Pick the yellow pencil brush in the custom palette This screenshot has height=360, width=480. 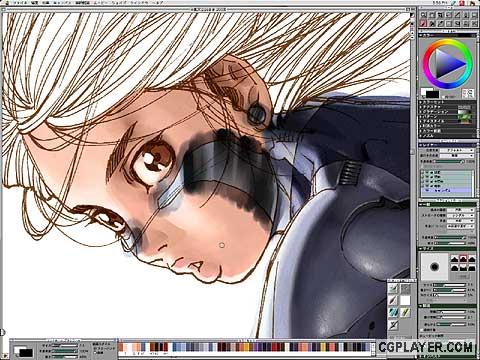[x=405, y=312]
